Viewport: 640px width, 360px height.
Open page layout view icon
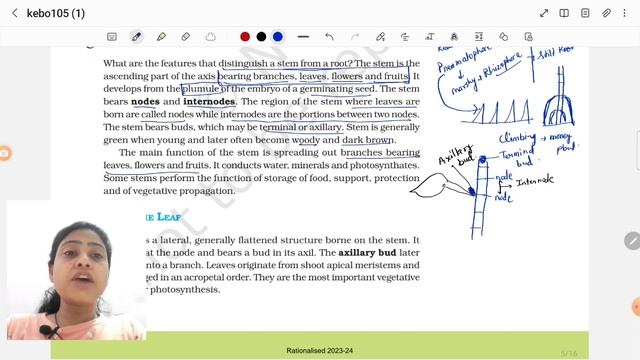pos(585,13)
